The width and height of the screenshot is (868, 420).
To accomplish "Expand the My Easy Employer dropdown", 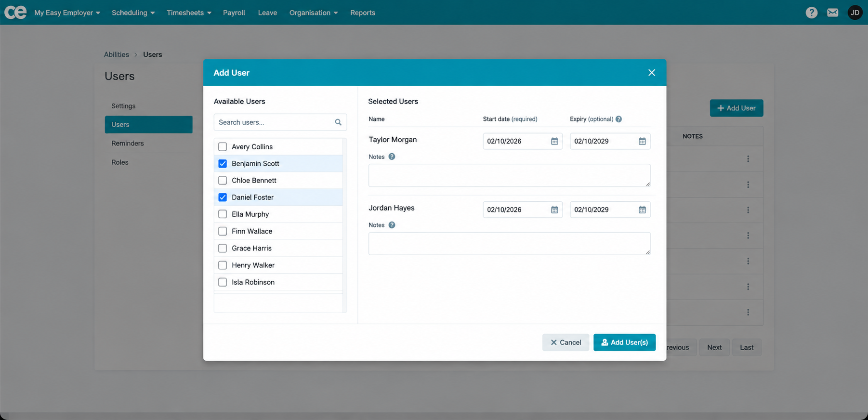I will pyautogui.click(x=67, y=13).
